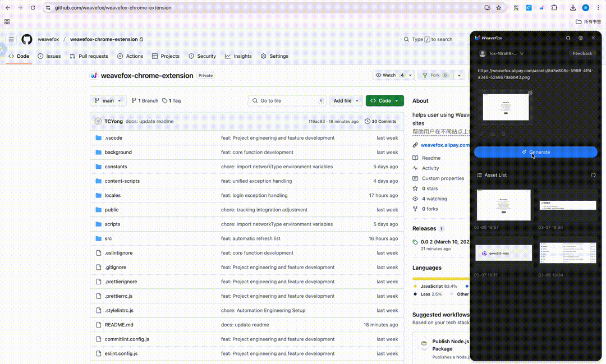606x364 pixels.
Task: Open the language globe icon in WeaveFox panel
Action: 581,38
